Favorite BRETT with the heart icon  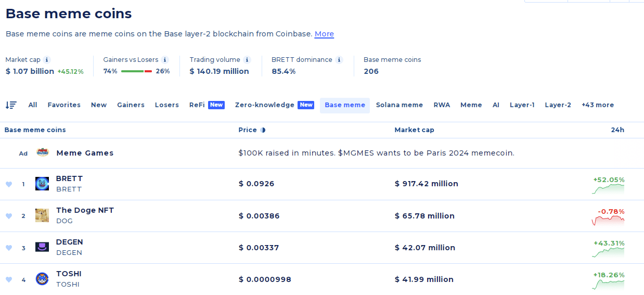click(x=9, y=184)
